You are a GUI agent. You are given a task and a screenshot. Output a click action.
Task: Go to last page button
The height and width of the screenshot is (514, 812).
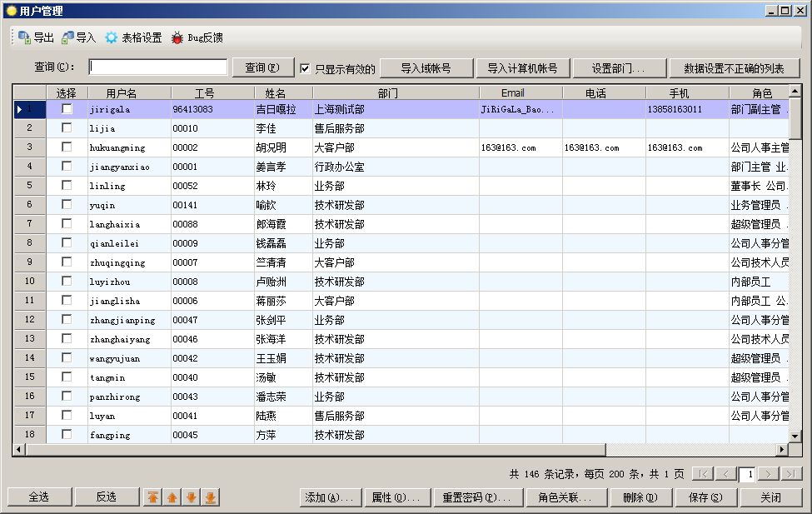791,473
